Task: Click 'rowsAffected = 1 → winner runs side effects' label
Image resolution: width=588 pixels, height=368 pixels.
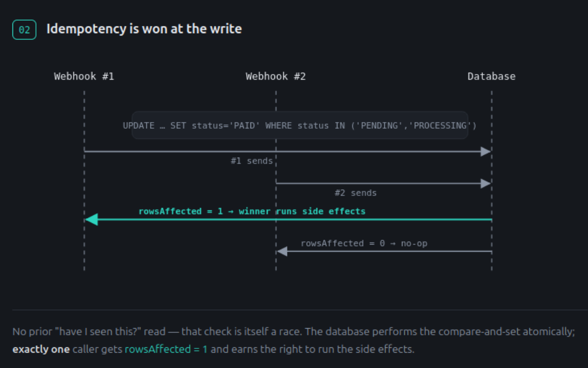Action: point(252,211)
